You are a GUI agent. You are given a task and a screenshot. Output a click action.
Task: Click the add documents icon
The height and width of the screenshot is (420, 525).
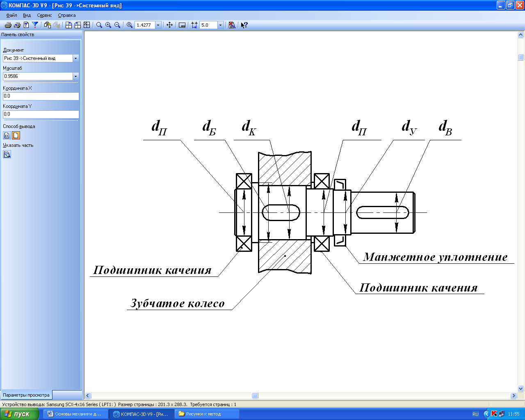click(48, 25)
